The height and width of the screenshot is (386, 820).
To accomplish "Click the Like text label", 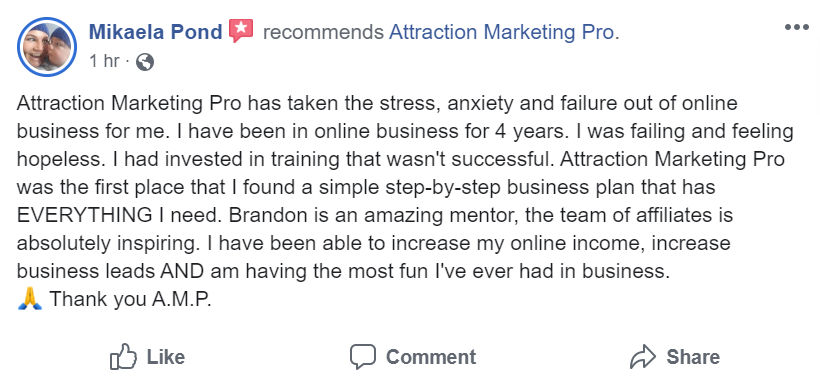I will [x=165, y=357].
